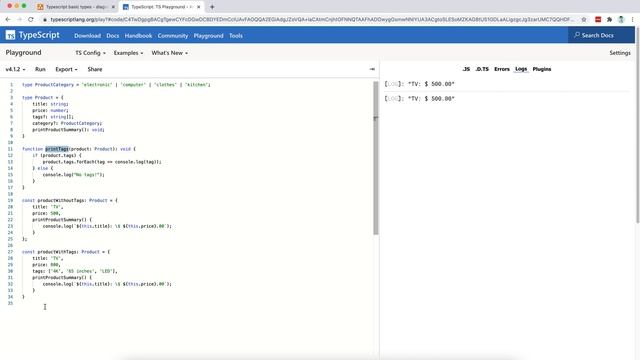The width and height of the screenshot is (640, 360).
Task: Select the Logs tab
Action: click(x=521, y=69)
